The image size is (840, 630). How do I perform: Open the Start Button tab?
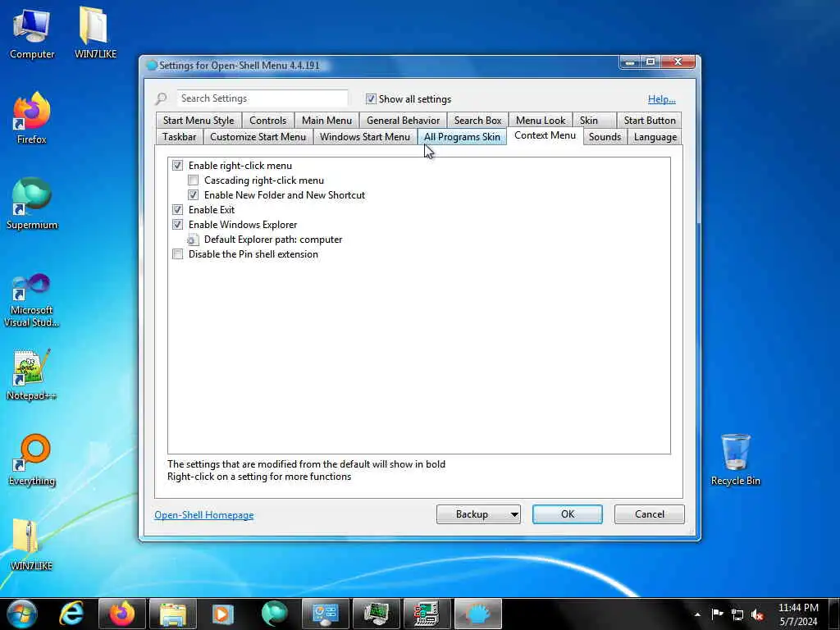coord(650,121)
